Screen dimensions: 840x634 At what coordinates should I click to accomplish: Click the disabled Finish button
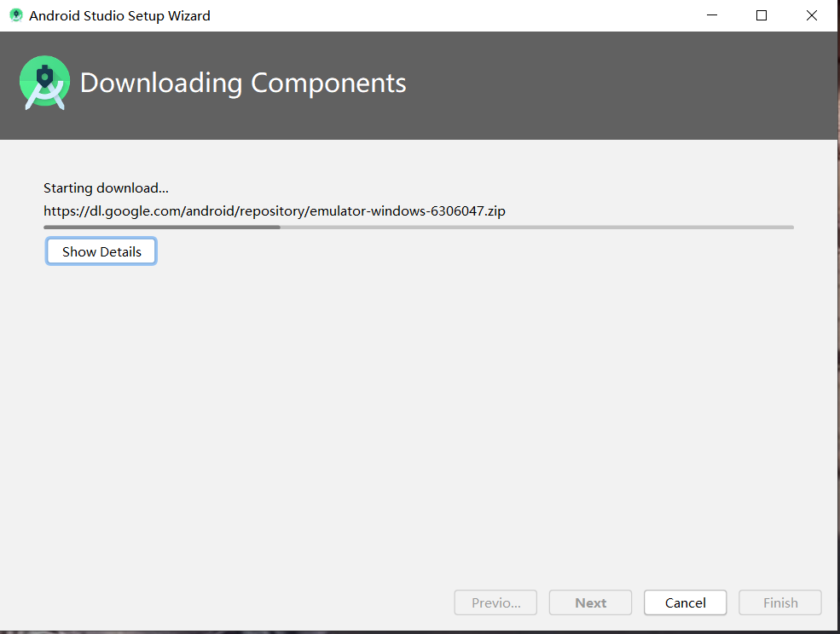780,602
